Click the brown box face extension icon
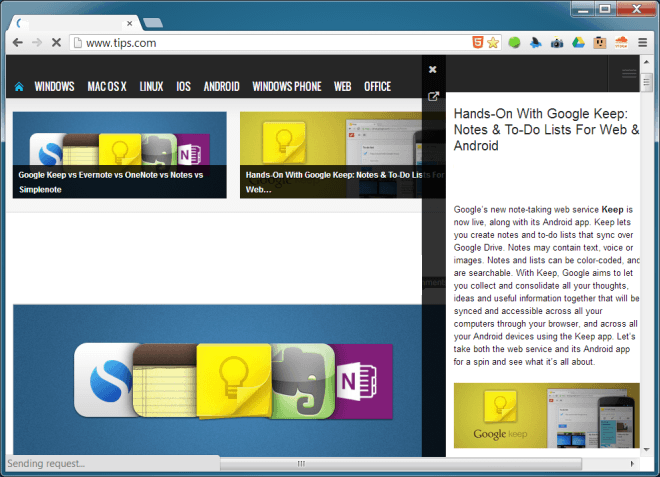The width and height of the screenshot is (660, 477). tap(600, 43)
